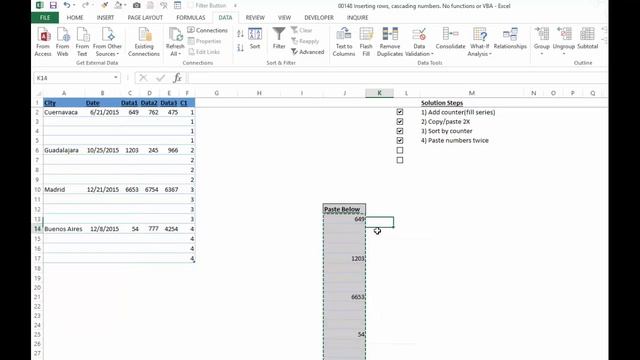Image resolution: width=640 pixels, height=360 pixels.
Task: Select the cell containing 6653 in column J
Action: 344,297
